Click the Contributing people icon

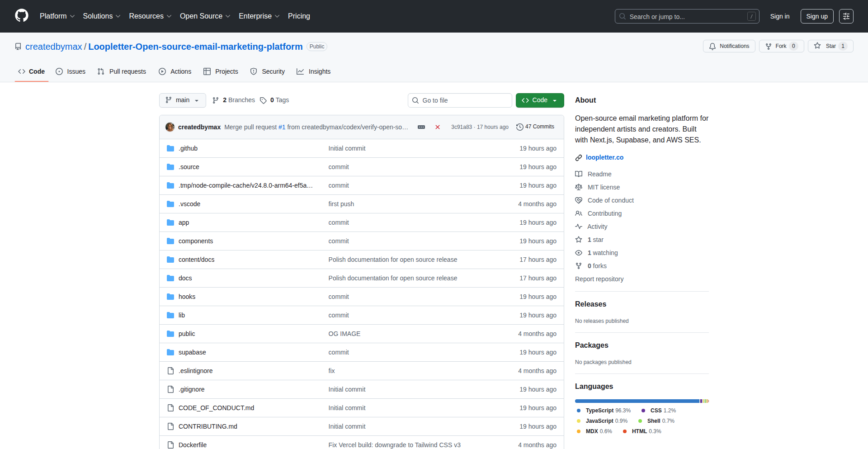click(x=579, y=213)
